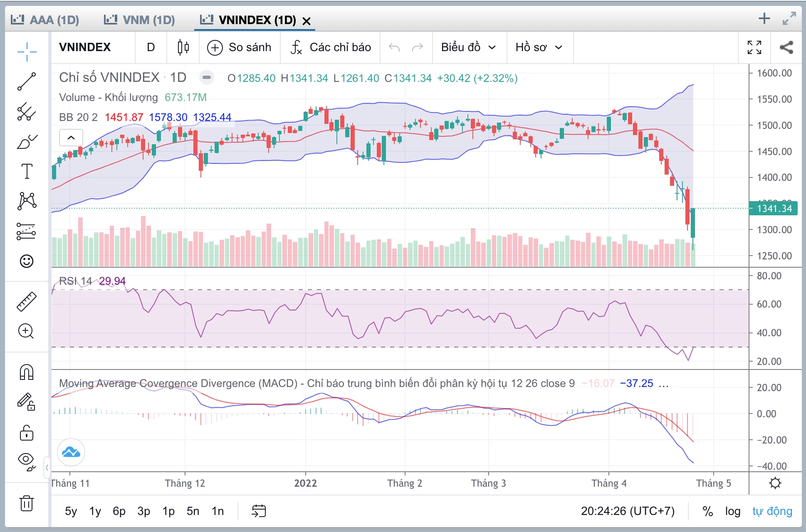Click the 1341.34 price label
Viewport: 806px width, 532px height.
774,208
